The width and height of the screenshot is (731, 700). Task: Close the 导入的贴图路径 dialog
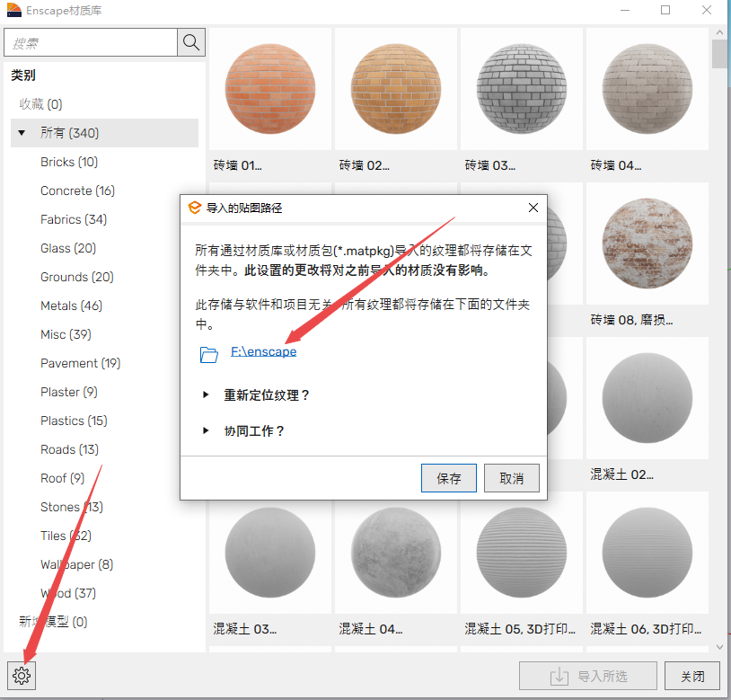point(533,208)
